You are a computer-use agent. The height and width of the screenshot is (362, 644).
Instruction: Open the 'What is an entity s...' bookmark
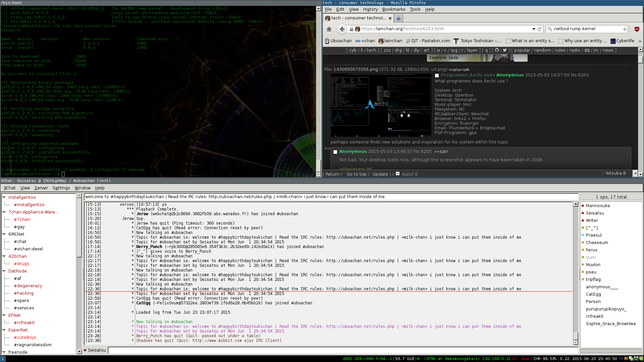[x=530, y=41]
